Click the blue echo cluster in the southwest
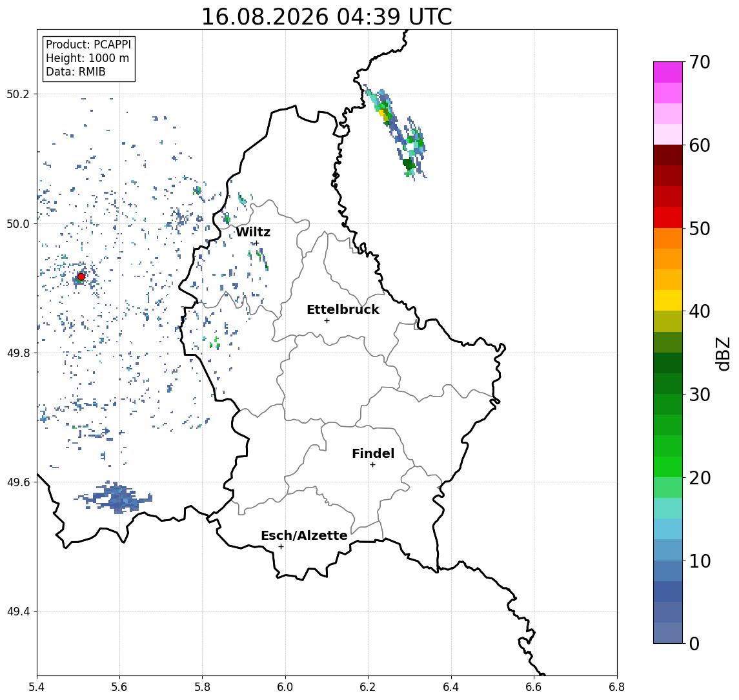The image size is (739, 700). tap(116, 498)
